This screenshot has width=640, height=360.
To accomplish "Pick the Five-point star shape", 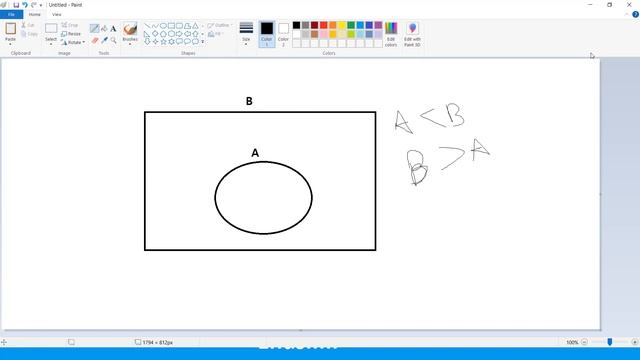I will 163,41.
